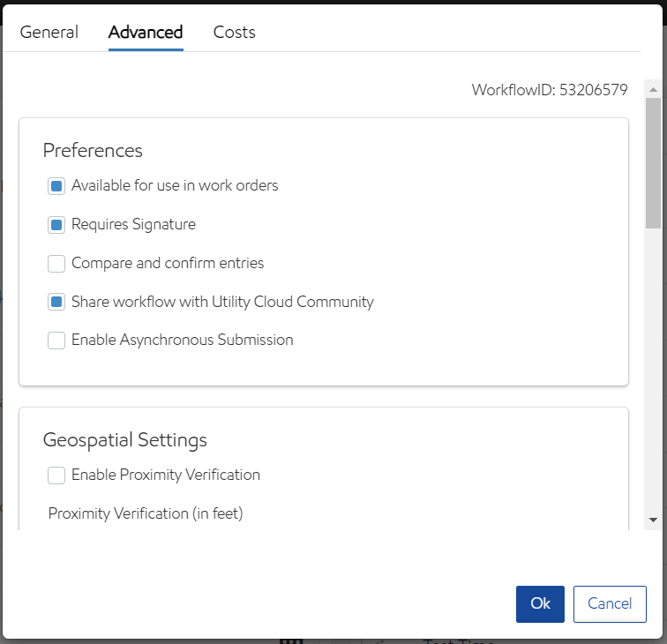Click the Preferences section heading
The width and height of the screenshot is (667, 644).
coord(93,151)
